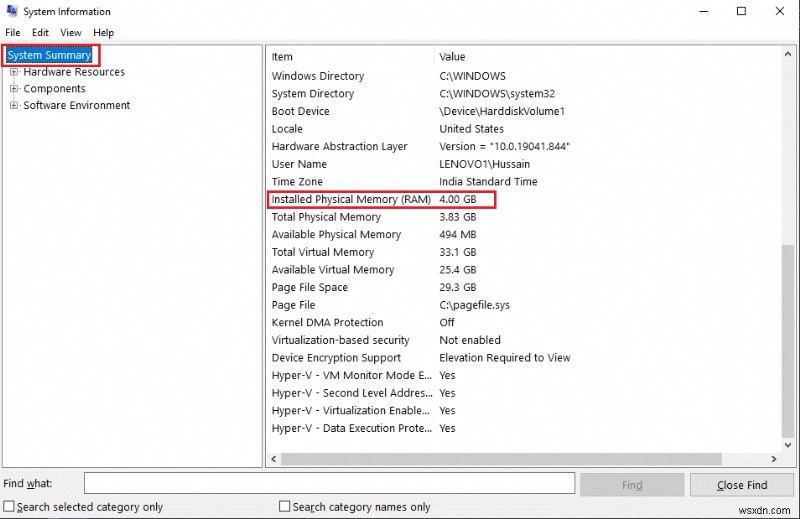The image size is (800, 519).
Task: Select the Hardware Resources tree label
Action: tap(74, 72)
